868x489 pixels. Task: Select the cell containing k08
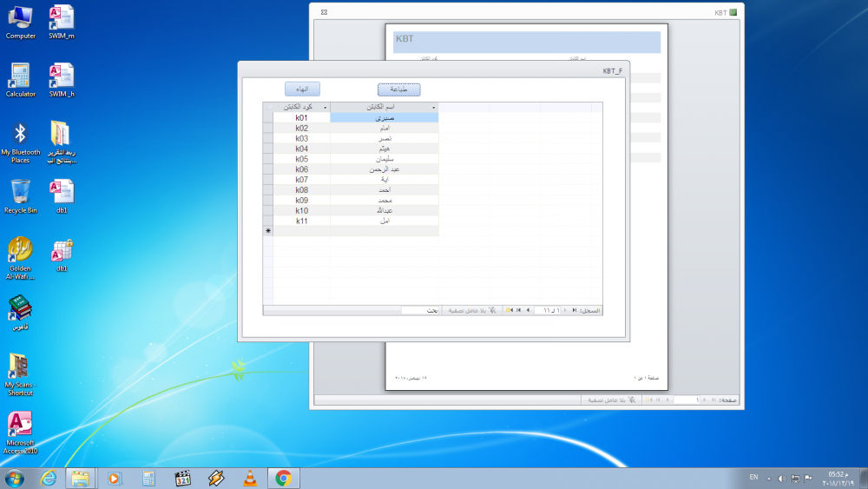click(301, 190)
